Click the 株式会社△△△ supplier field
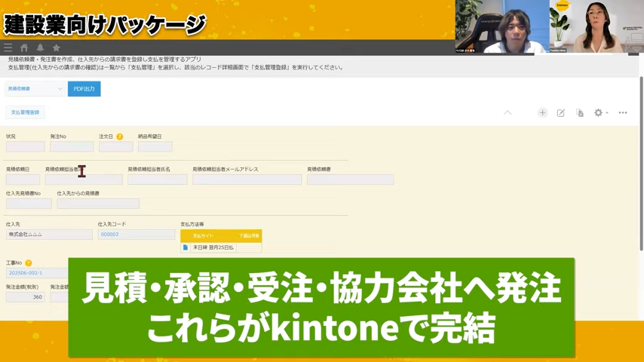 click(49, 235)
